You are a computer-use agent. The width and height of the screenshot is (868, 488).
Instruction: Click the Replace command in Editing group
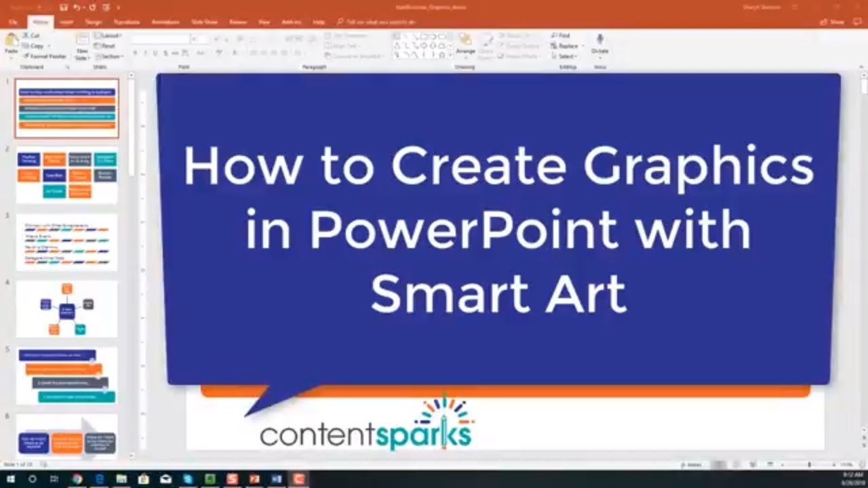(566, 45)
